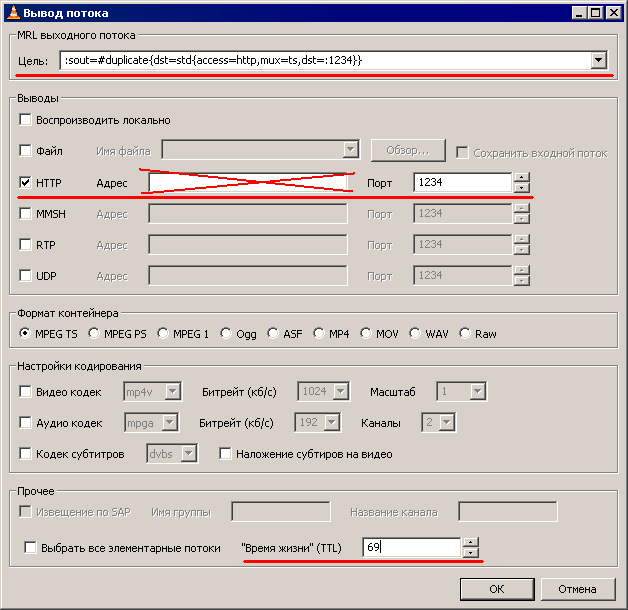The image size is (628, 610).
Task: Select WAV container format
Action: pos(415,333)
